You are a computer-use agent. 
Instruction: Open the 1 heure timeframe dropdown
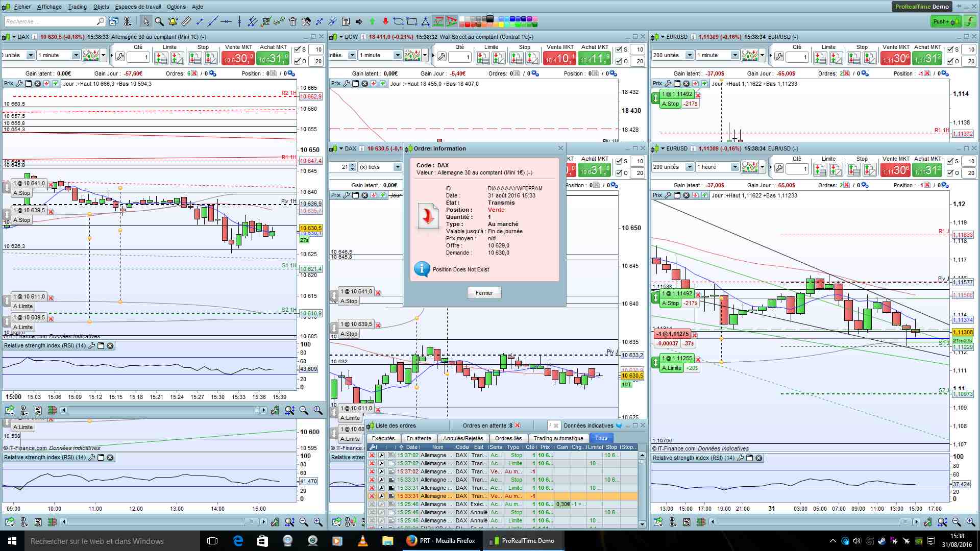[734, 167]
